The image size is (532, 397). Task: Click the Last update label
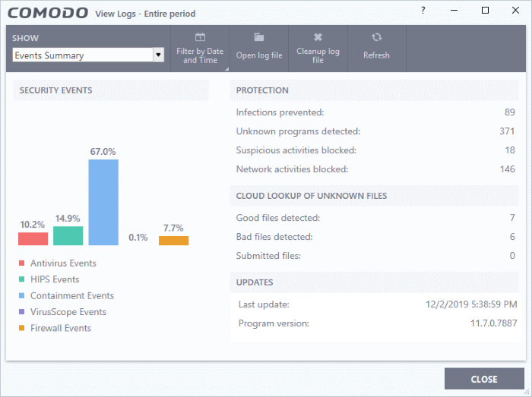point(264,304)
